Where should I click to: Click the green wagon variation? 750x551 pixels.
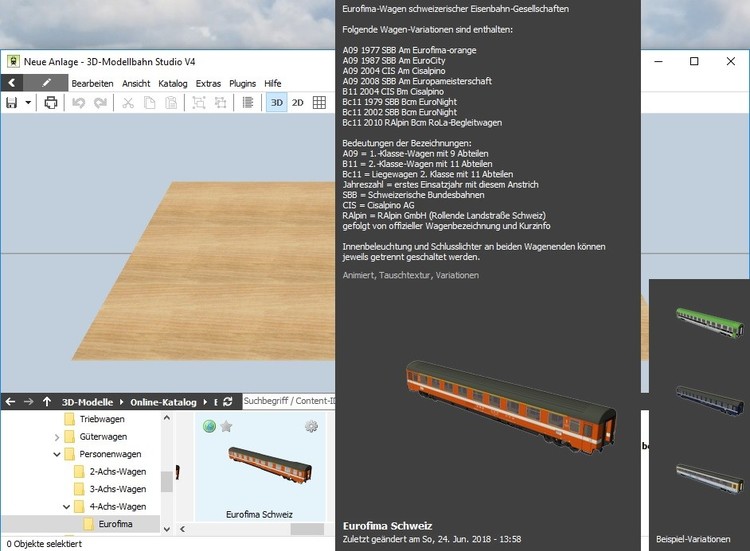[710, 322]
